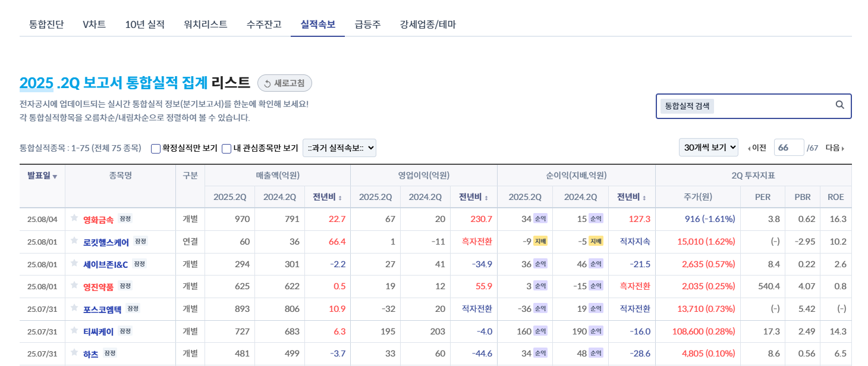Toggle 내 관심종목만 보기 checkbox
The width and height of the screenshot is (868, 366).
pyautogui.click(x=227, y=148)
